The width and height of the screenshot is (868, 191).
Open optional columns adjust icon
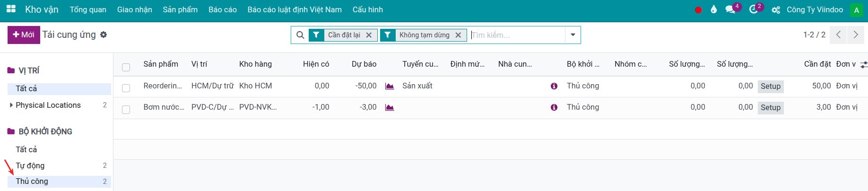point(864,65)
